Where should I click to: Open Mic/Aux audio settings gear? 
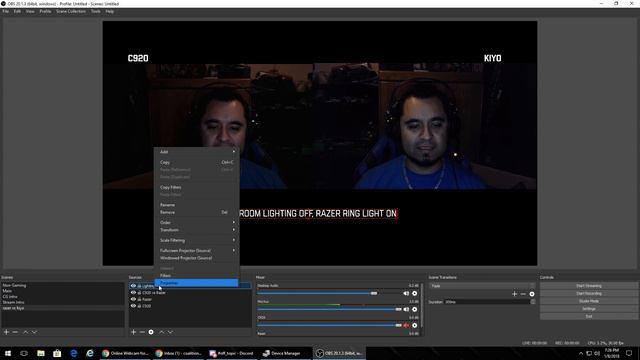pyautogui.click(x=415, y=309)
